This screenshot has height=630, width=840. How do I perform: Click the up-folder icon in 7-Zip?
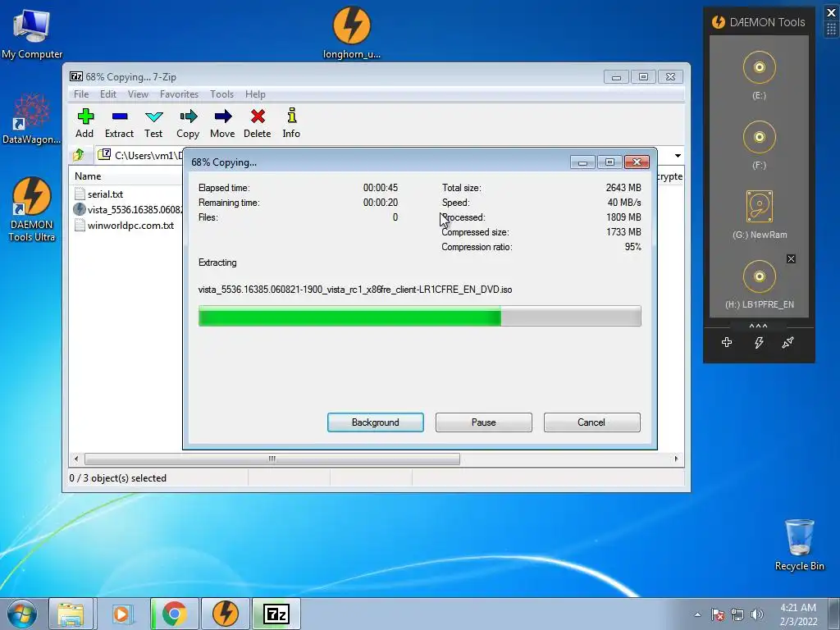tap(79, 155)
